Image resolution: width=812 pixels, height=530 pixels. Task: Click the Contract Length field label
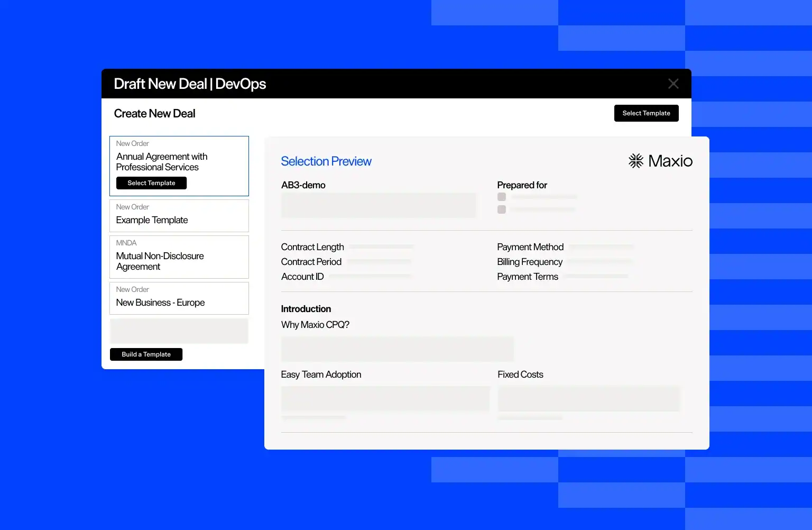(312, 247)
